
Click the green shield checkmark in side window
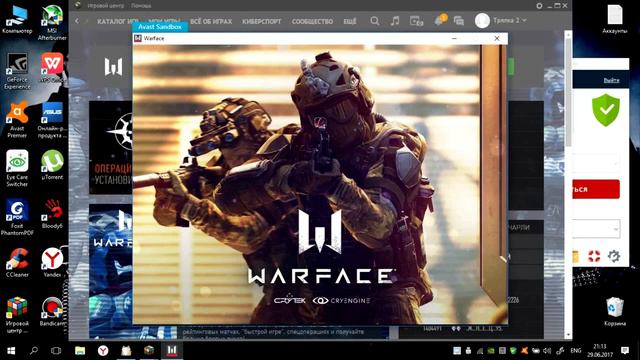pos(606,110)
